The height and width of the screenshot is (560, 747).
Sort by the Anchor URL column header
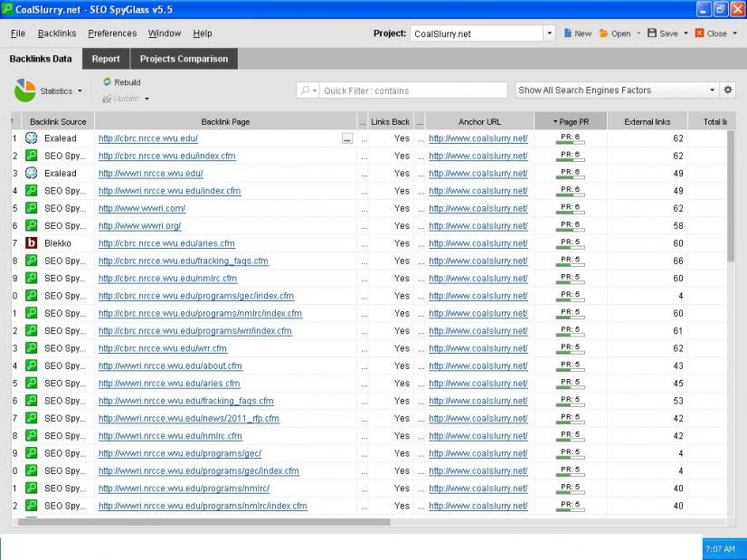pyautogui.click(x=479, y=121)
